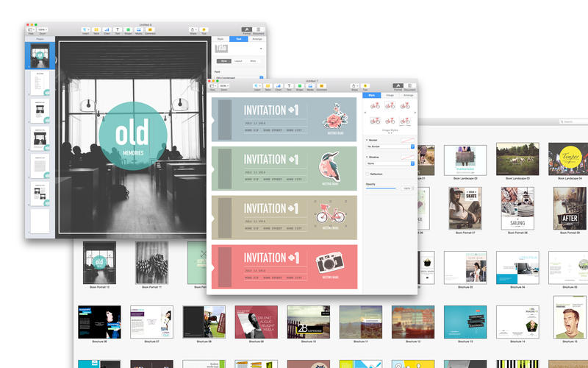Click the Layout segment button

[238, 61]
